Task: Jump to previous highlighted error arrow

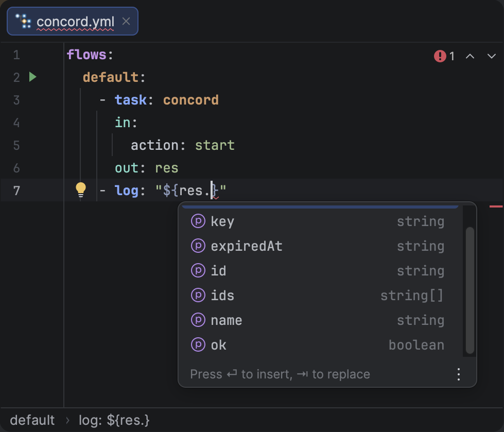Action: [470, 56]
